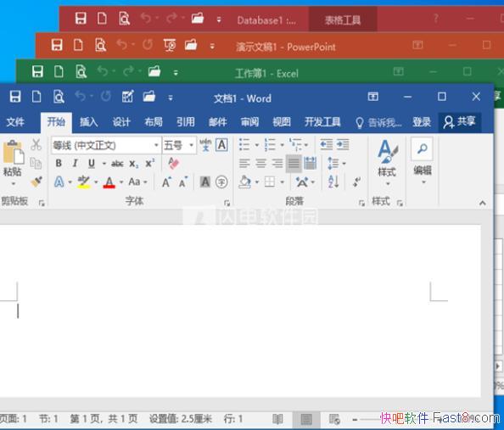The height and width of the screenshot is (430, 504).
Task: Open the 粘贴 dropdown arrow below paste
Action: [14, 184]
